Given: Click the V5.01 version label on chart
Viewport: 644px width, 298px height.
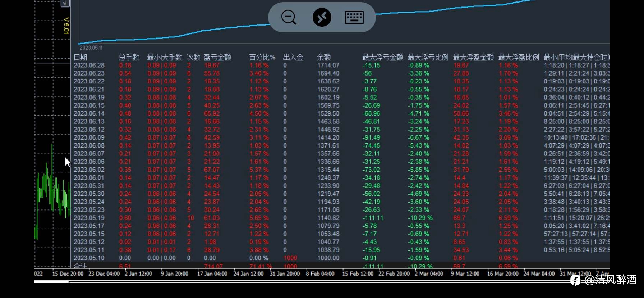Looking at the screenshot, I should coord(66,26).
